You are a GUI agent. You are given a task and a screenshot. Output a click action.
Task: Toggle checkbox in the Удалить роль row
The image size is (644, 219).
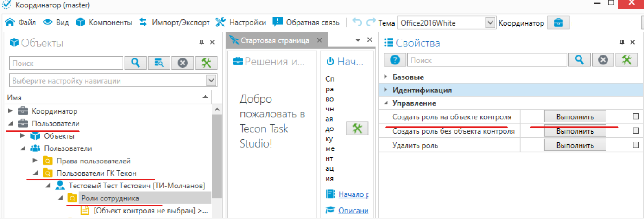click(636, 145)
